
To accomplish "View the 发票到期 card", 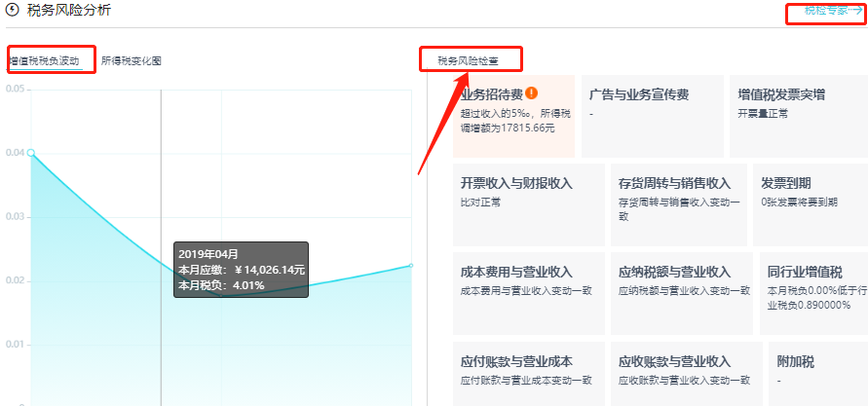I will click(809, 203).
